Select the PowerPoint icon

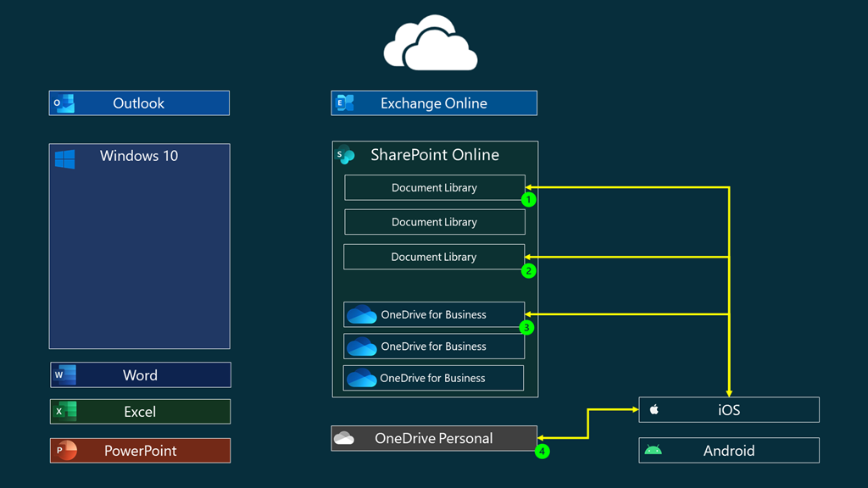pyautogui.click(x=66, y=450)
